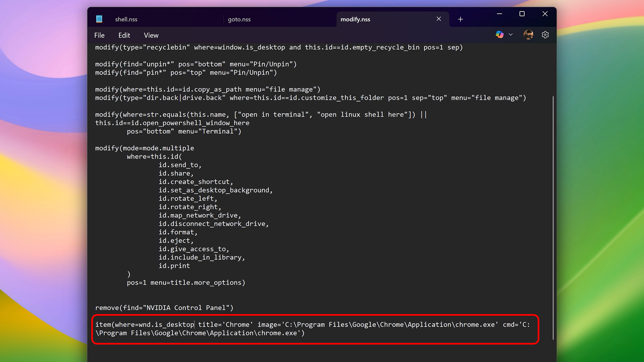Image resolution: width=644 pixels, height=362 pixels.
Task: Place cursor in the remove NVIDIA line
Action: 164,308
